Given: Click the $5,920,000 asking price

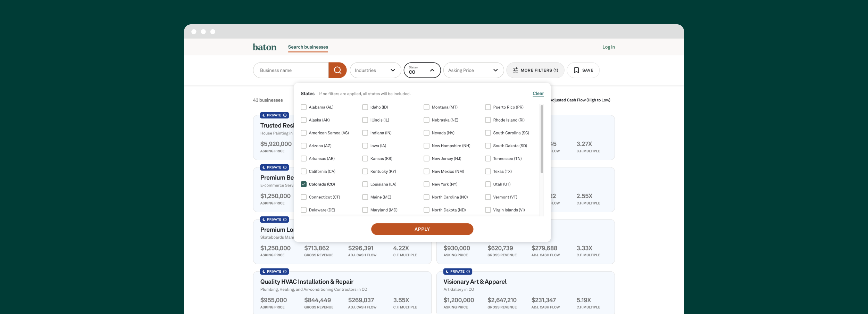Looking at the screenshot, I should [x=276, y=144].
